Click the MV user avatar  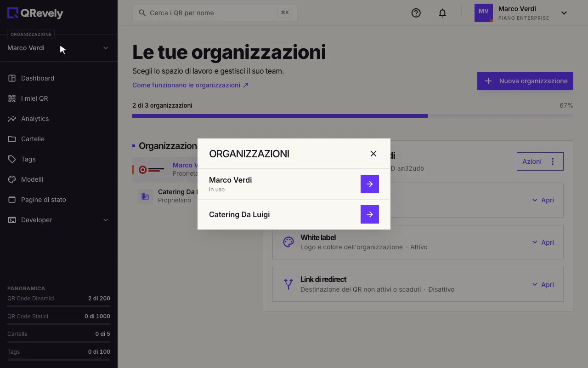click(484, 13)
